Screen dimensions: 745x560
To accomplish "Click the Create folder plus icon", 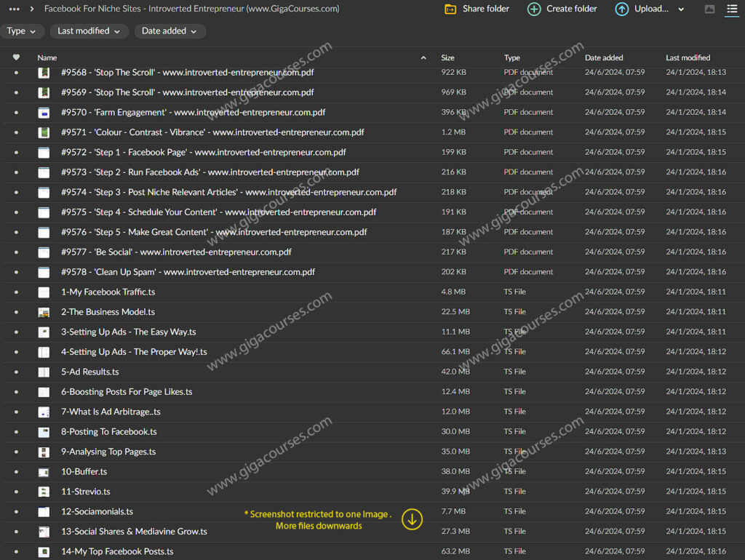I will tap(534, 9).
